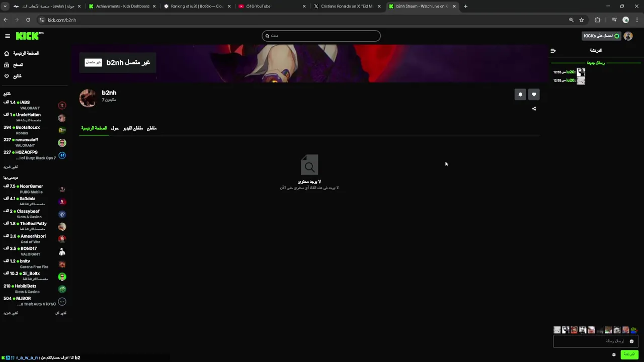The height and width of the screenshot is (362, 644).
Task: Click the KICK logo
Action: [30, 36]
